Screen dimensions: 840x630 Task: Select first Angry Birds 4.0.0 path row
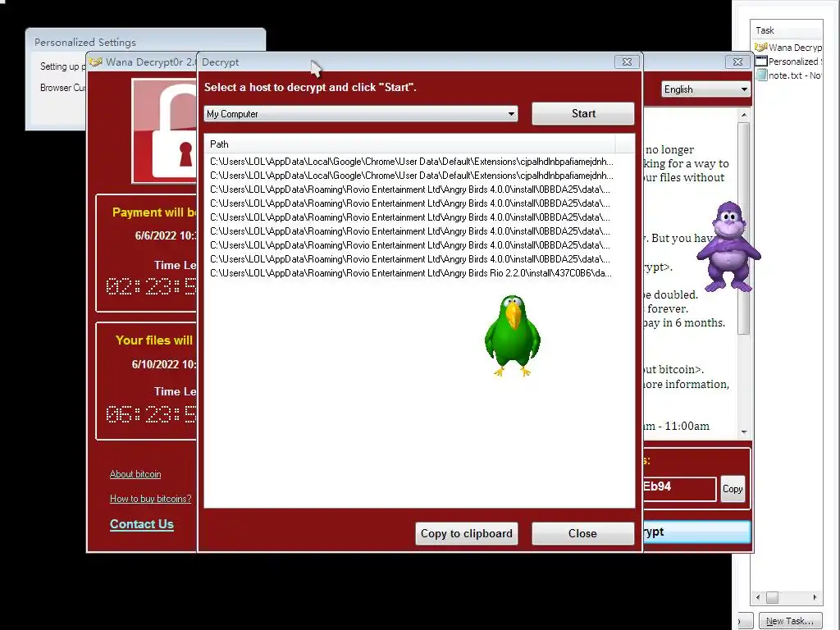(x=410, y=189)
